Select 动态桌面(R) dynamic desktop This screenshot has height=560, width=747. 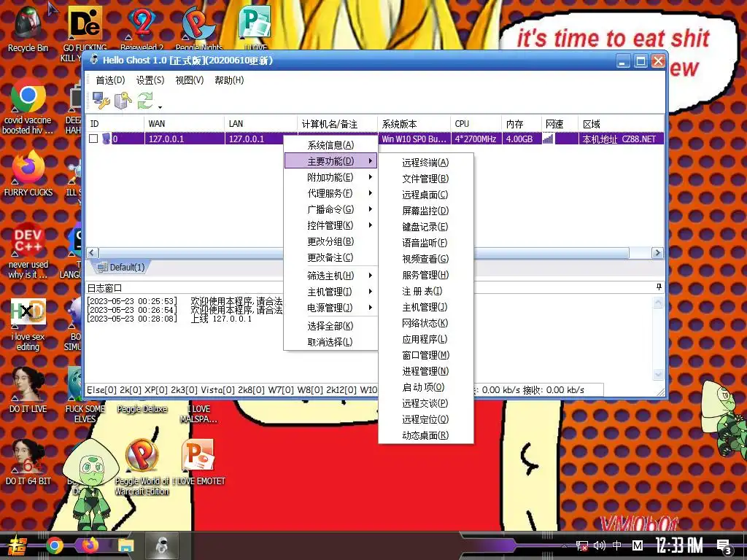tap(425, 435)
